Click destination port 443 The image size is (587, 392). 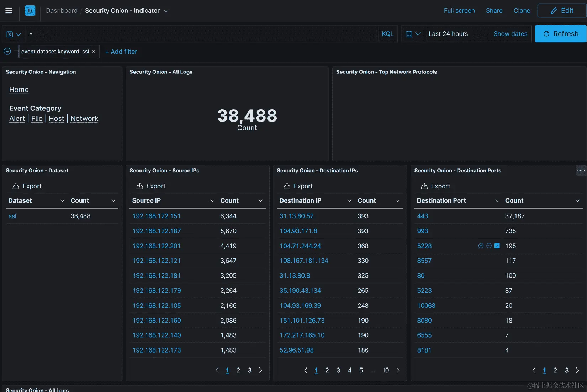pos(423,216)
